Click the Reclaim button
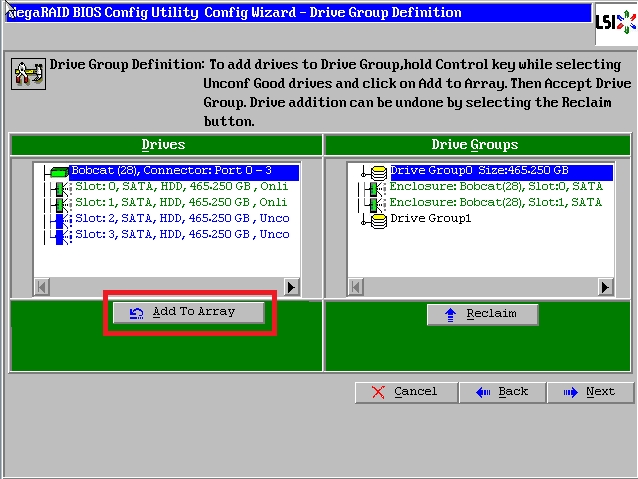The image size is (638, 479). pyautogui.click(x=483, y=314)
